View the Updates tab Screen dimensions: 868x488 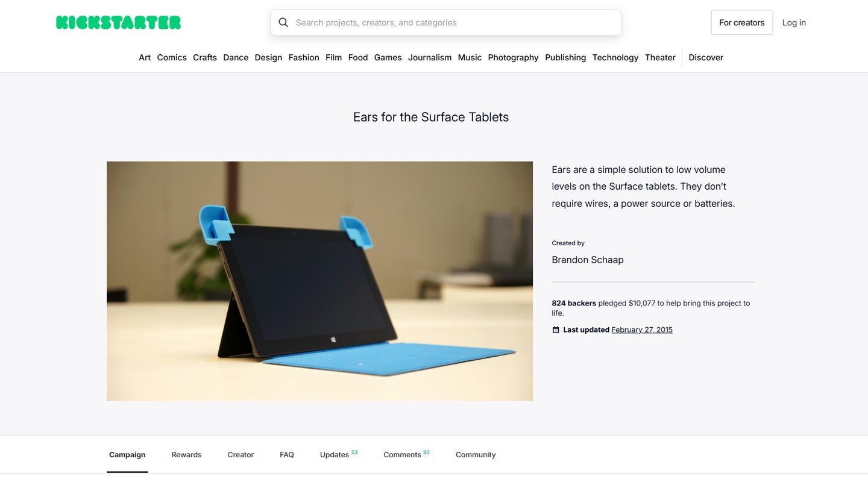(335, 454)
